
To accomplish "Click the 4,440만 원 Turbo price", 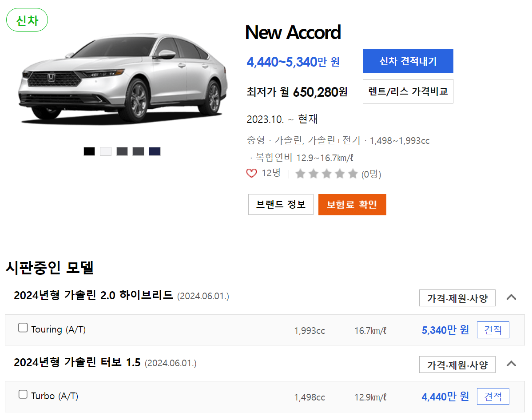I will [445, 396].
